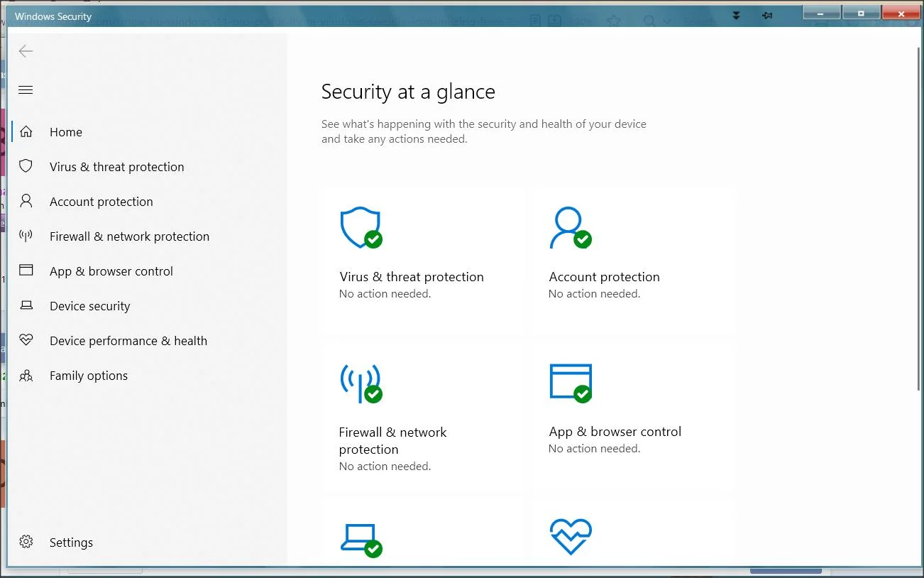Click the 'See what's happening' description text
The width and height of the screenshot is (924, 578).
(484, 131)
